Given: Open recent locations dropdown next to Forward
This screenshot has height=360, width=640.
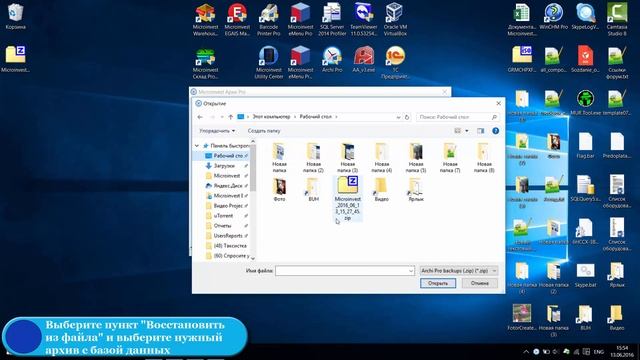Looking at the screenshot, I should 222,117.
